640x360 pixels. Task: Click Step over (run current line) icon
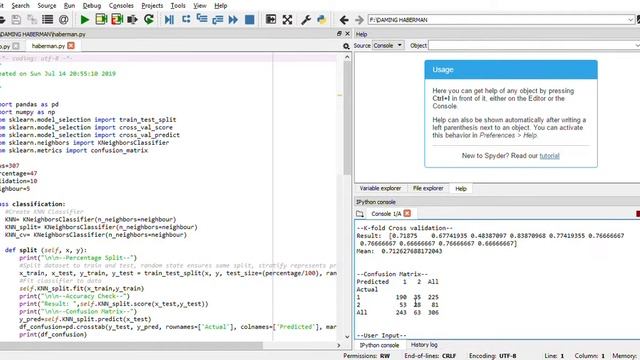point(186,19)
